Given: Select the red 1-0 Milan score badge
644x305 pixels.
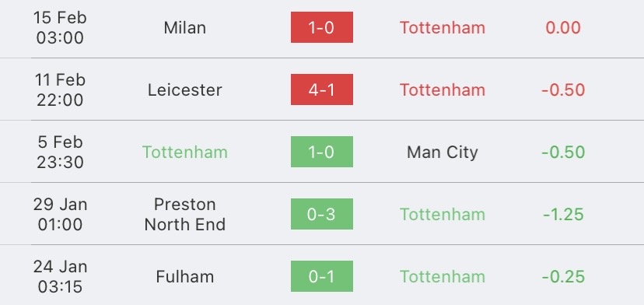Looking at the screenshot, I should click(x=321, y=27).
